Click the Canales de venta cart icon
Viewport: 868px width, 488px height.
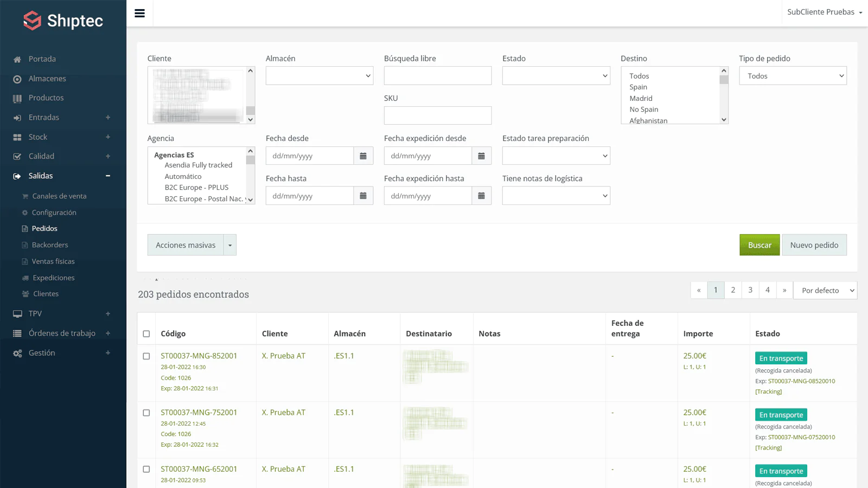coord(25,196)
